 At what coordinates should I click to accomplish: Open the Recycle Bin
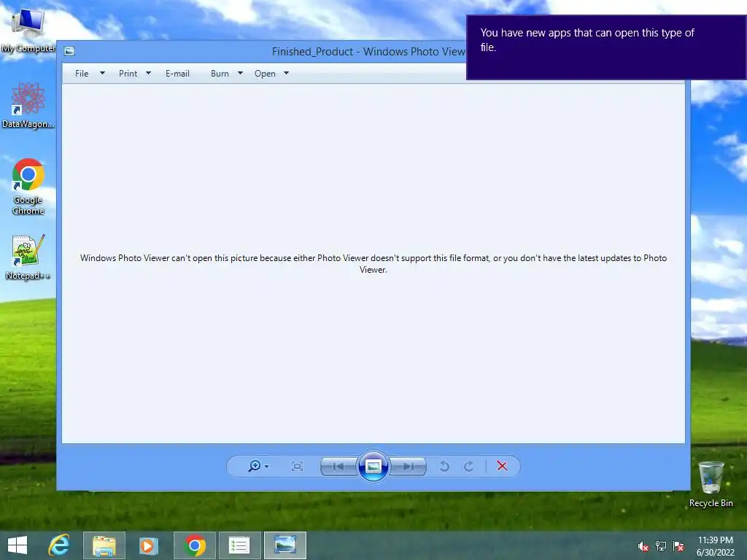coord(711,484)
